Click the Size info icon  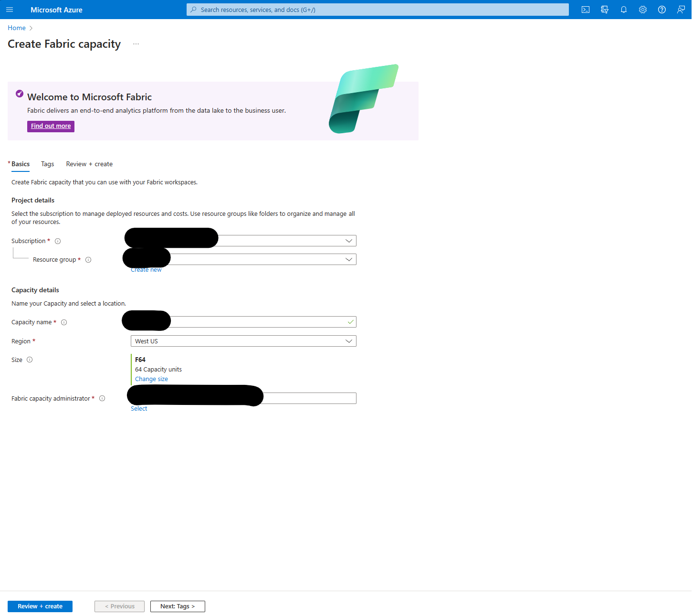click(30, 360)
